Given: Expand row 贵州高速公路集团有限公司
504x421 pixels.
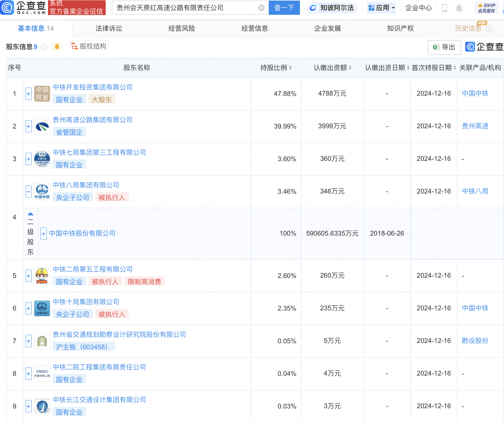Looking at the screenshot, I should point(28,126).
